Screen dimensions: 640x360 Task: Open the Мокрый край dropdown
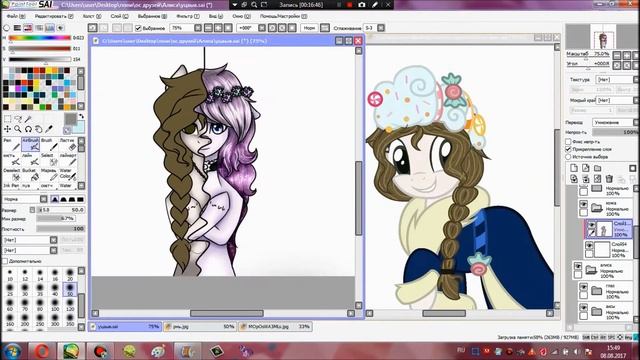click(x=616, y=100)
